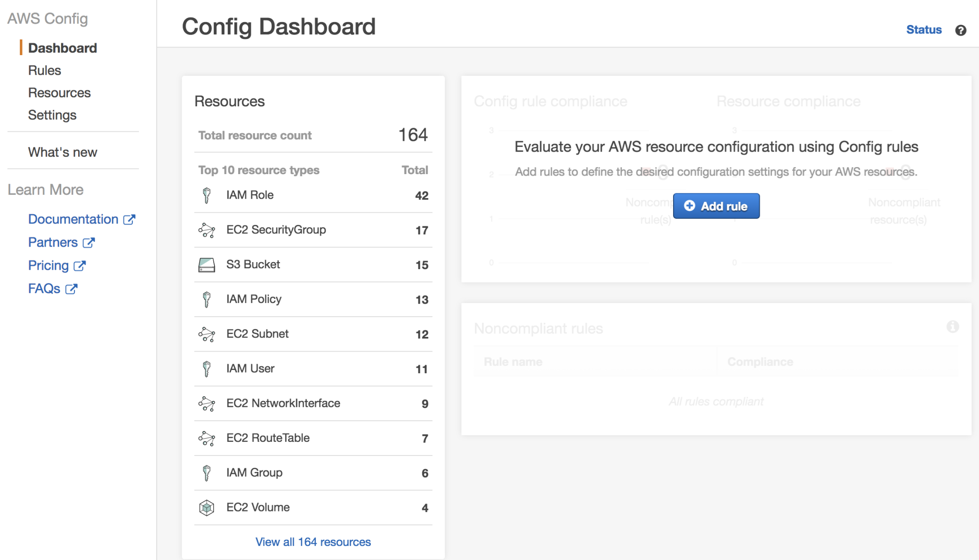Select the EC2 NetworkInterface resource row
The image size is (979, 560).
pyautogui.click(x=283, y=403)
